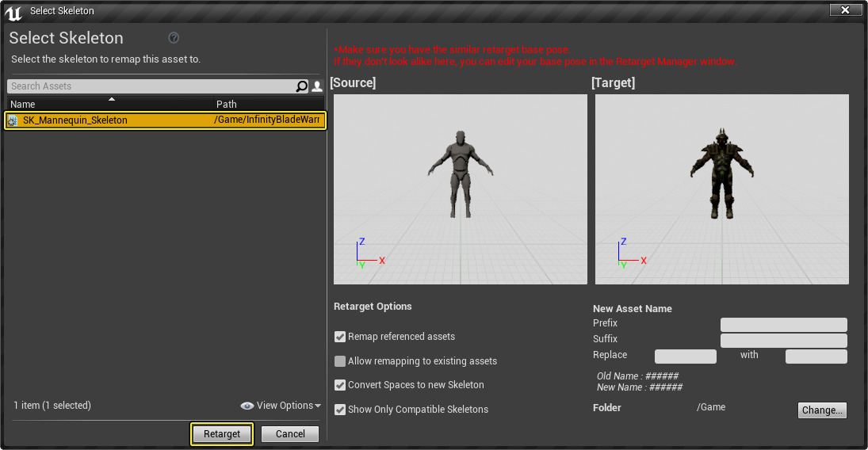Click the help question mark icon
The height and width of the screenshot is (450, 868).
click(174, 38)
